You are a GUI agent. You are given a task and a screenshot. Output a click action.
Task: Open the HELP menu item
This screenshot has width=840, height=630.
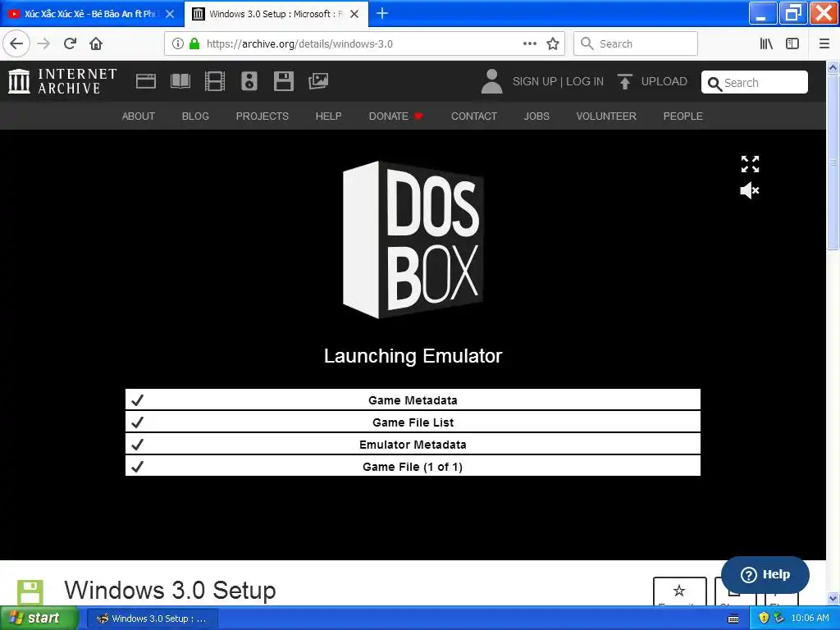[x=328, y=116]
